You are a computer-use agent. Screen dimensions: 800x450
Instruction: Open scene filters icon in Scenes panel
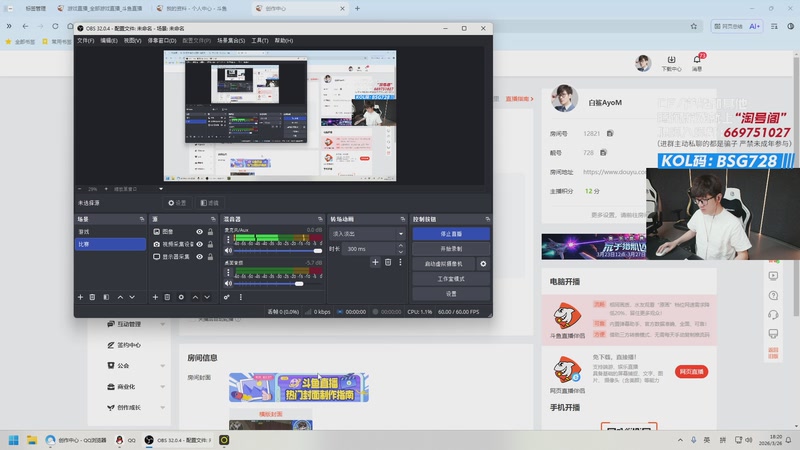(106, 297)
